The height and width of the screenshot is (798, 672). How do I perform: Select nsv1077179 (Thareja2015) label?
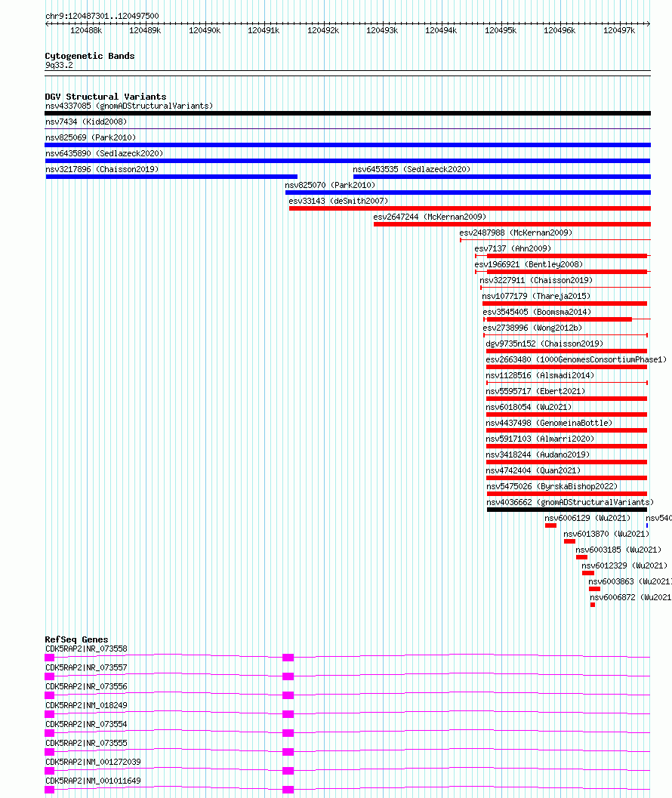(x=536, y=296)
